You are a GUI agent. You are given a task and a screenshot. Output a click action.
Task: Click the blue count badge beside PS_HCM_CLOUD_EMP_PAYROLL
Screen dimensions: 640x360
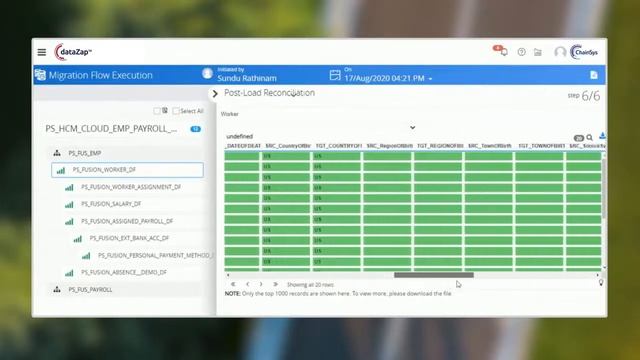(x=196, y=129)
